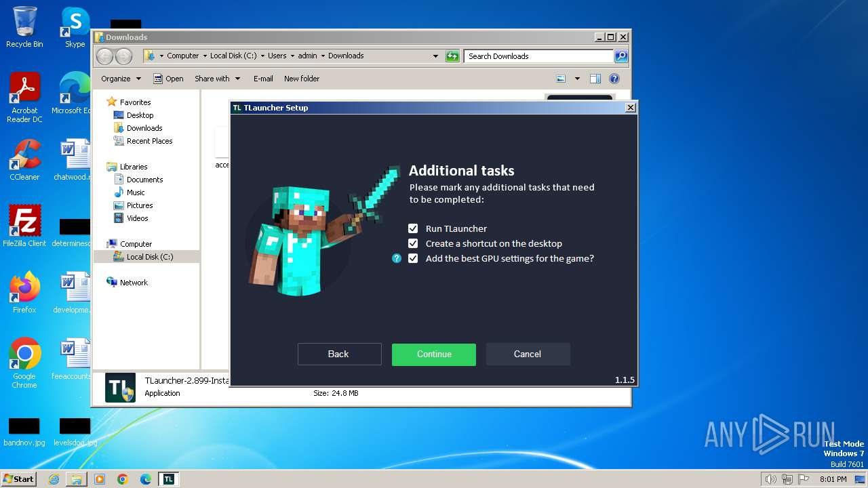The height and width of the screenshot is (488, 868).
Task: Expand the address bar history dropdown
Action: 435,56
